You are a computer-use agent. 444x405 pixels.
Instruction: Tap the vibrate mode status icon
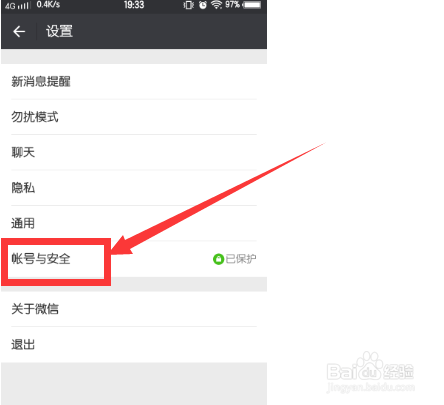[189, 5]
